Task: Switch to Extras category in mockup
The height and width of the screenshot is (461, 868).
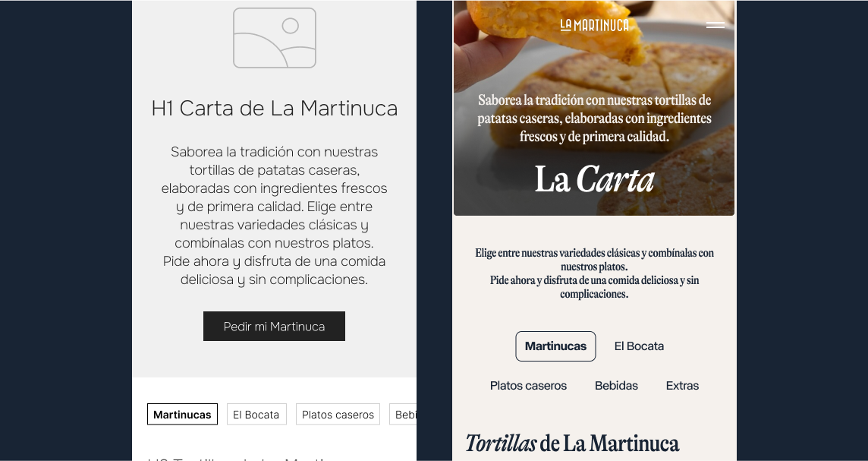Action: [x=682, y=386]
